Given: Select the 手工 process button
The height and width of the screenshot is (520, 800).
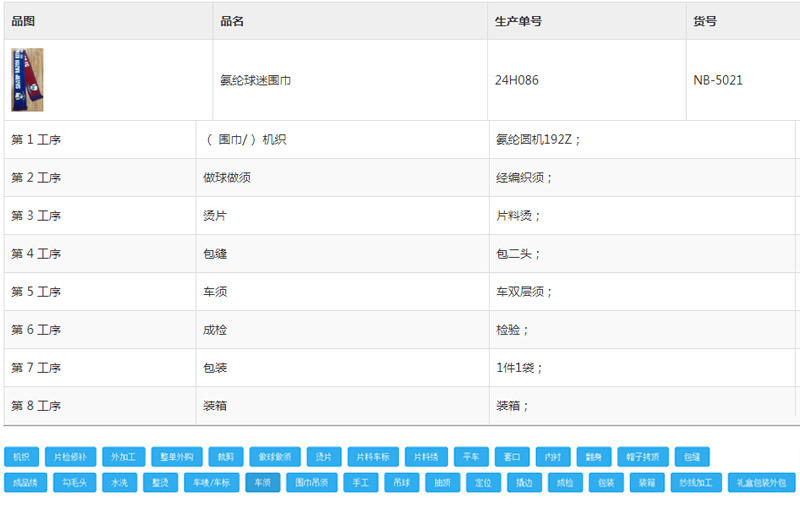Looking at the screenshot, I should click(361, 483).
